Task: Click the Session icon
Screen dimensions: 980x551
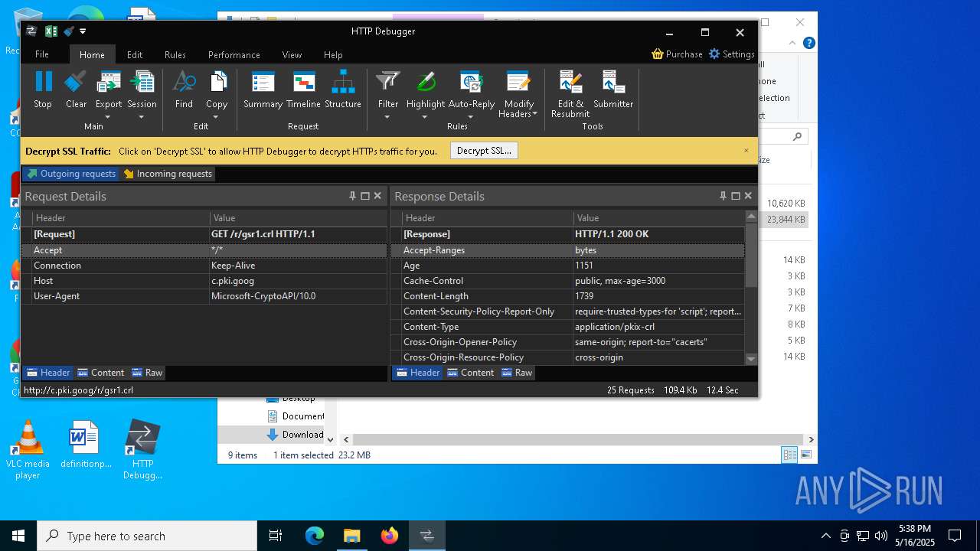Action: tap(142, 81)
